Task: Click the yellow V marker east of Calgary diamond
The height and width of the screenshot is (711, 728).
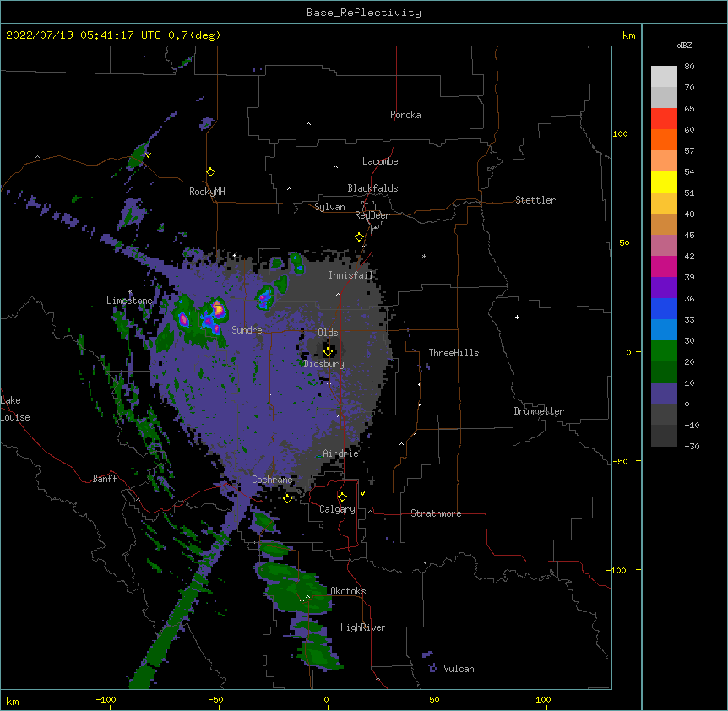Action: (362, 493)
